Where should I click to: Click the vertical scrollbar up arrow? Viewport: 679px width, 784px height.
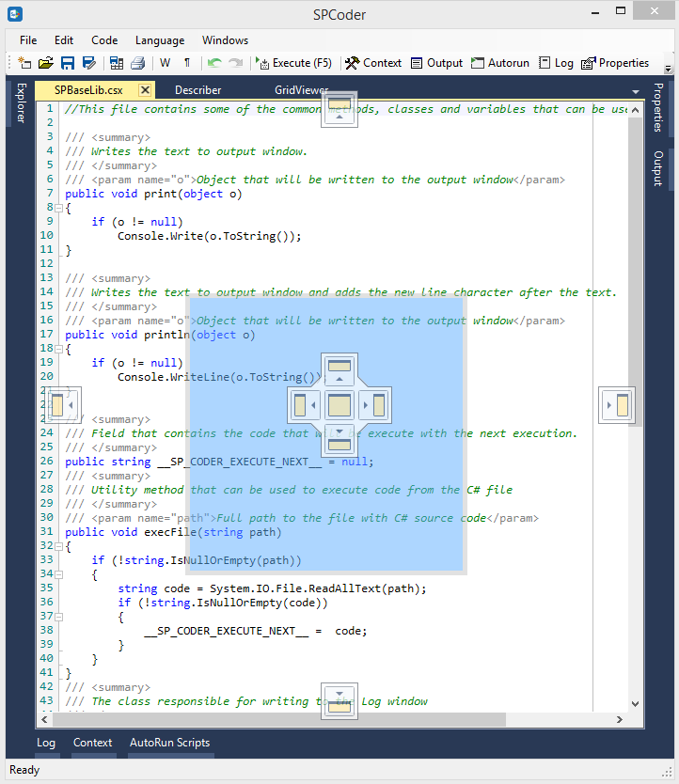636,110
